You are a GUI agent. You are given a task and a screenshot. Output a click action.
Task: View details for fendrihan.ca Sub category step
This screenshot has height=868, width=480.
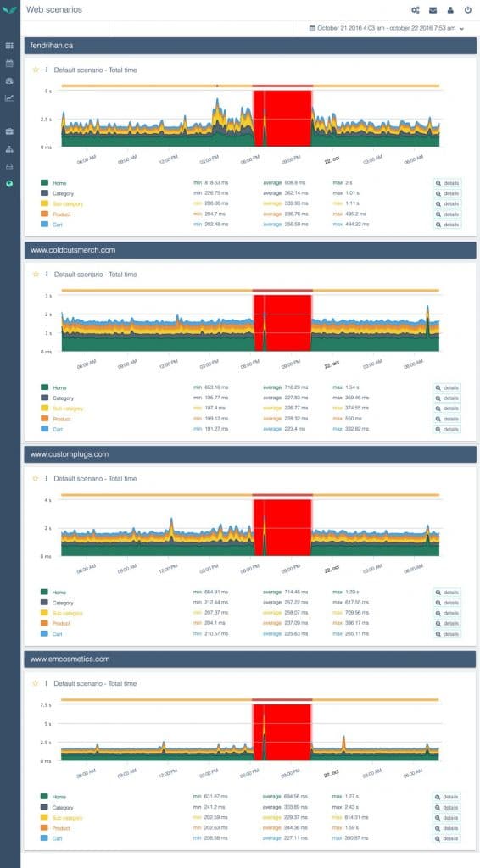tap(447, 203)
